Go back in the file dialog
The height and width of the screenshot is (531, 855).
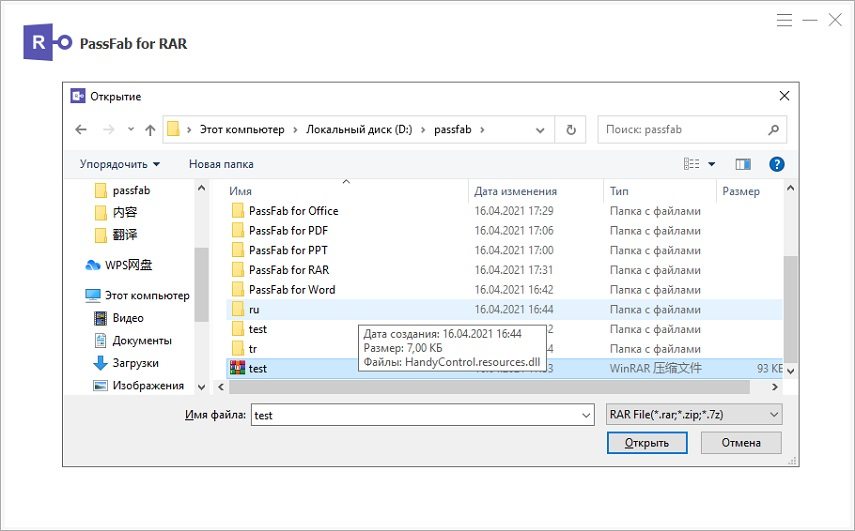point(81,129)
